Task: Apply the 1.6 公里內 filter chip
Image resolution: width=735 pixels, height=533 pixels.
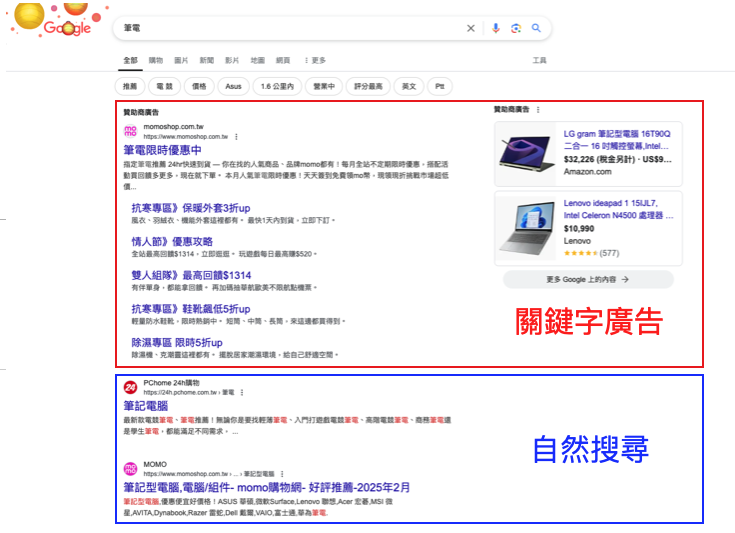Action: [277, 86]
